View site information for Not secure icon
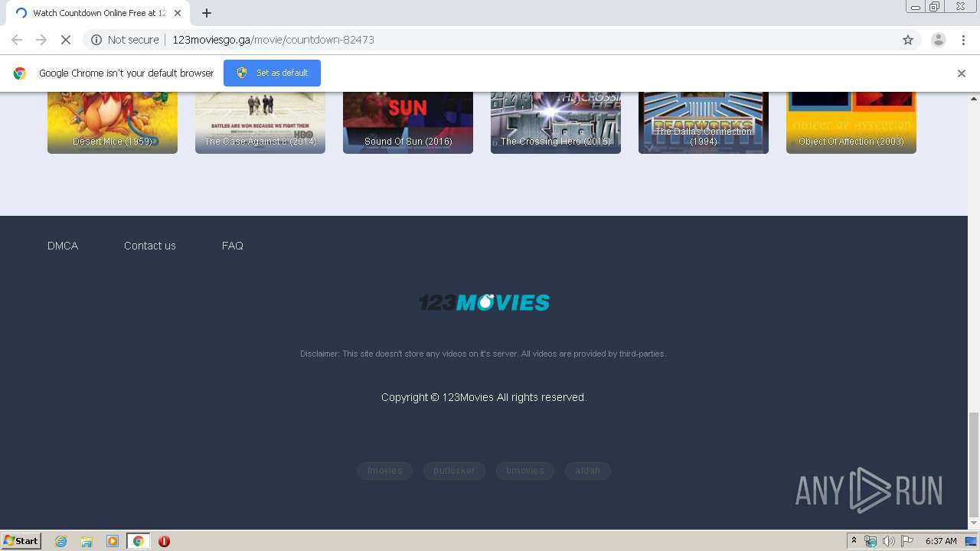 tap(96, 40)
